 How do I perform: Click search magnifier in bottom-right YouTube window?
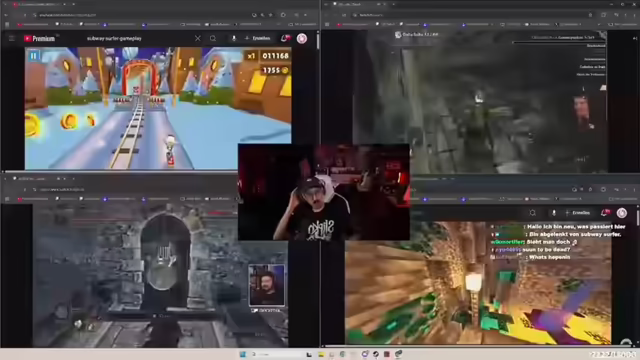coord(533,213)
